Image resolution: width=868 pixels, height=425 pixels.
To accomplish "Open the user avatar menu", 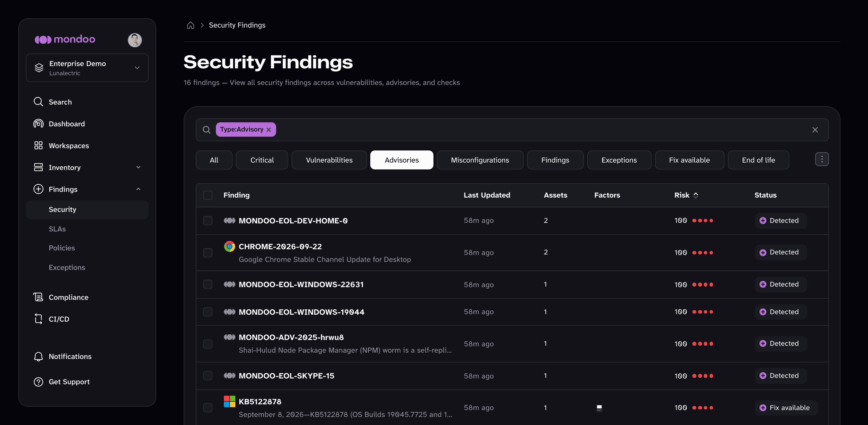I will (135, 40).
